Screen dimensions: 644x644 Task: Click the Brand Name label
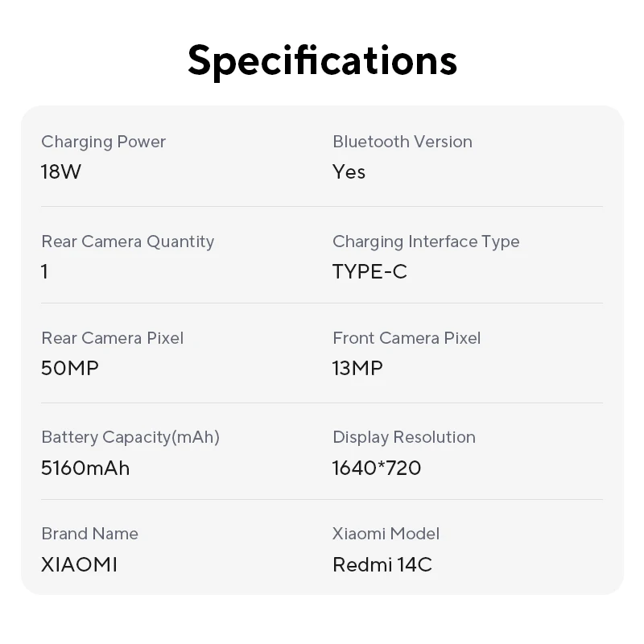89,534
